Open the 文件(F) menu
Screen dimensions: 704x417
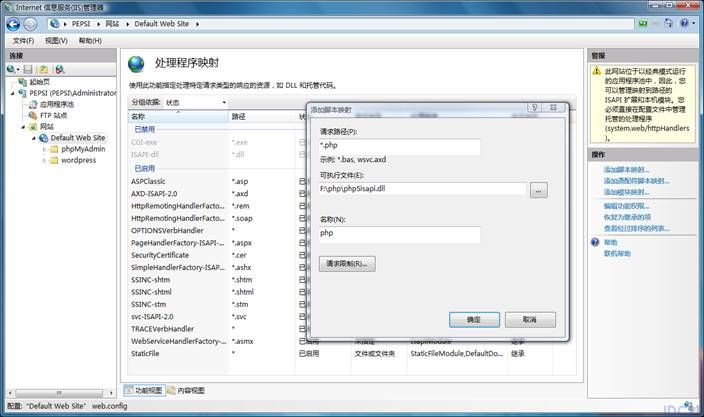click(23, 41)
